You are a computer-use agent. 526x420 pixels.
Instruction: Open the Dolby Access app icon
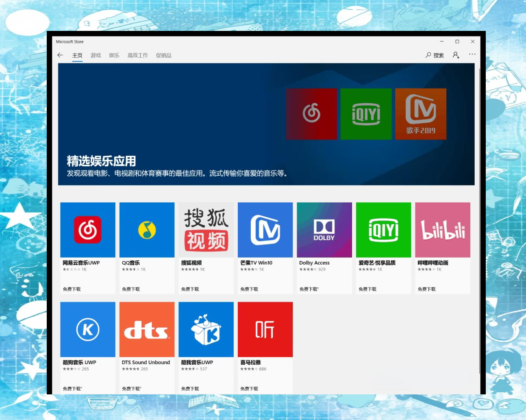click(x=324, y=230)
